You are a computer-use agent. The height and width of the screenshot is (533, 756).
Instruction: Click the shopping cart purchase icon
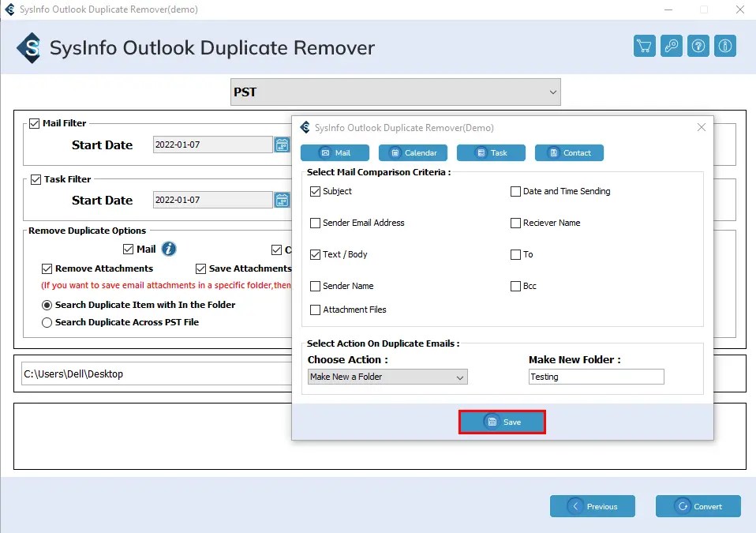[644, 46]
